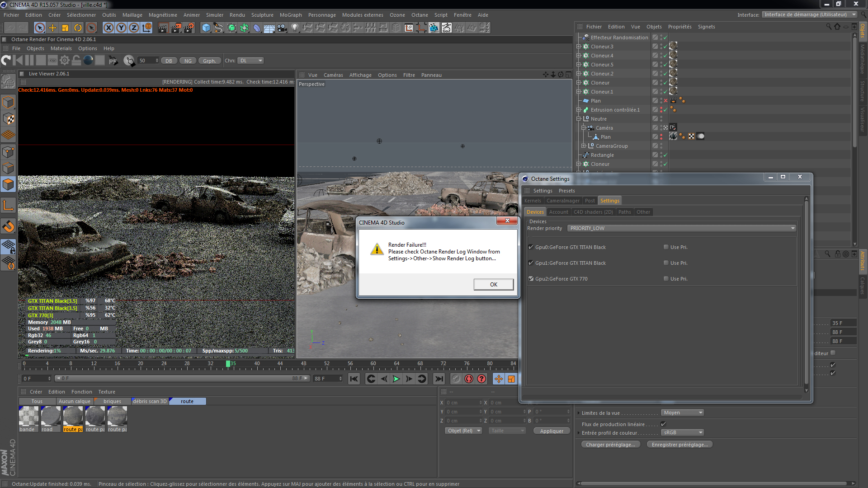Toggle Gpu2 GeForce GTX 770 checkbox
The height and width of the screenshot is (488, 868).
click(531, 279)
